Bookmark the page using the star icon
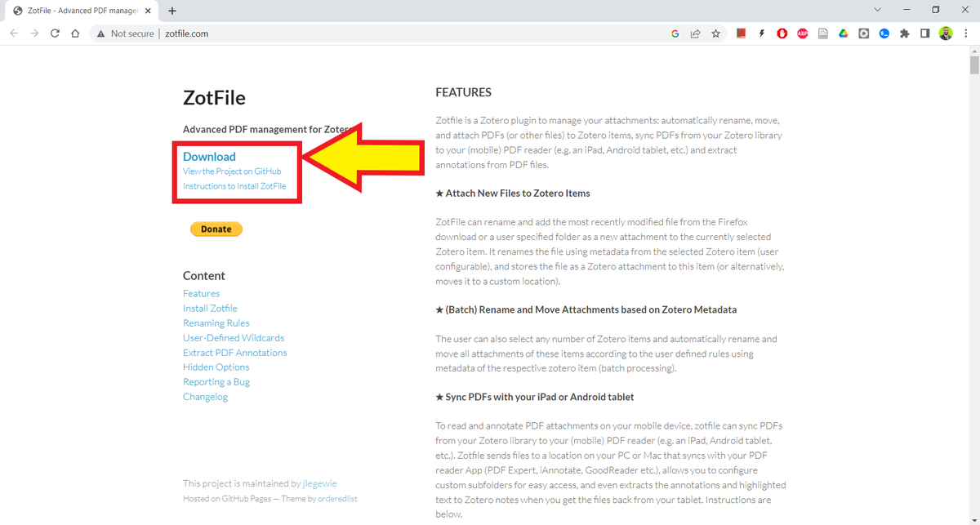Screen dimensions: 980x525 715,33
